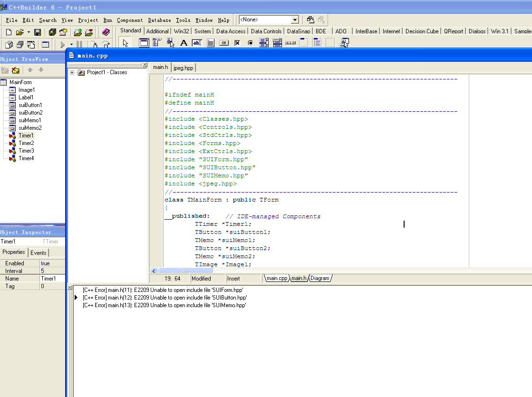
Task: Open the Help contents book icon
Action: (106, 32)
